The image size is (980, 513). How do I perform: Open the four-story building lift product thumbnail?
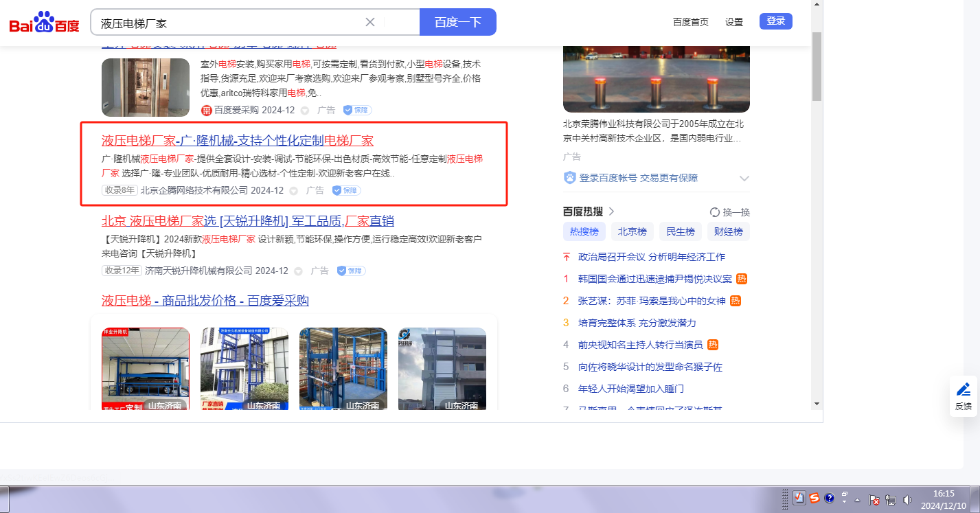click(x=442, y=369)
